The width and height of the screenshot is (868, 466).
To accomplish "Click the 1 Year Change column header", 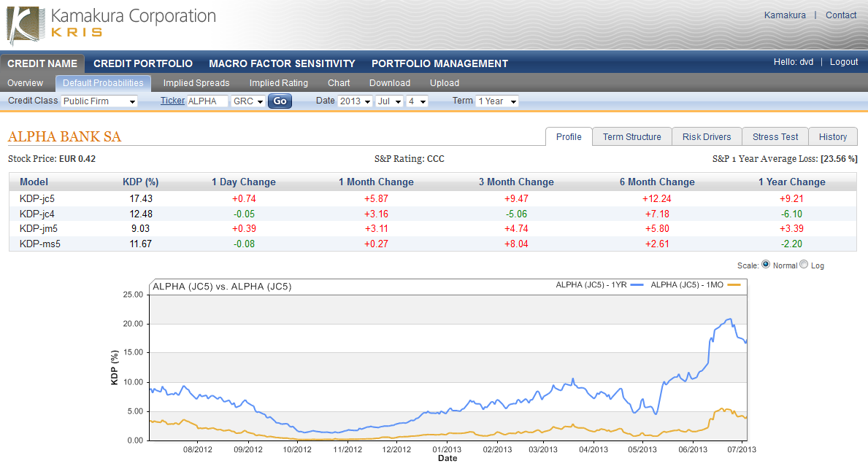I will [791, 182].
